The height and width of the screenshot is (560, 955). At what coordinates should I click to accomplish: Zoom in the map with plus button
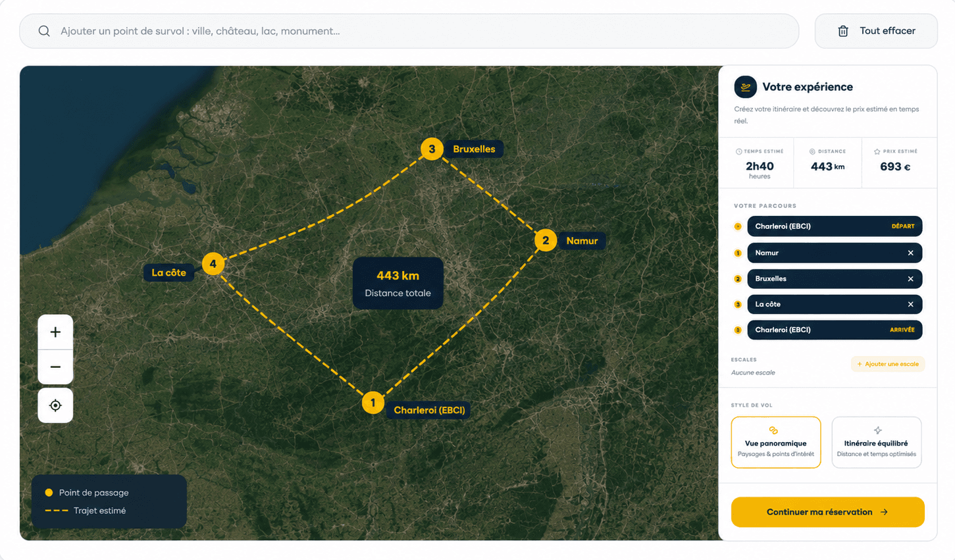pos(55,332)
